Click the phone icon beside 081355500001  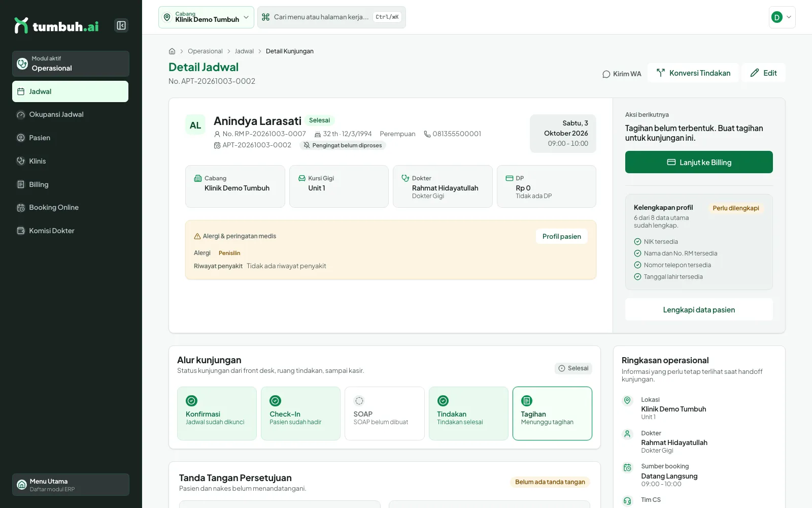point(427,134)
